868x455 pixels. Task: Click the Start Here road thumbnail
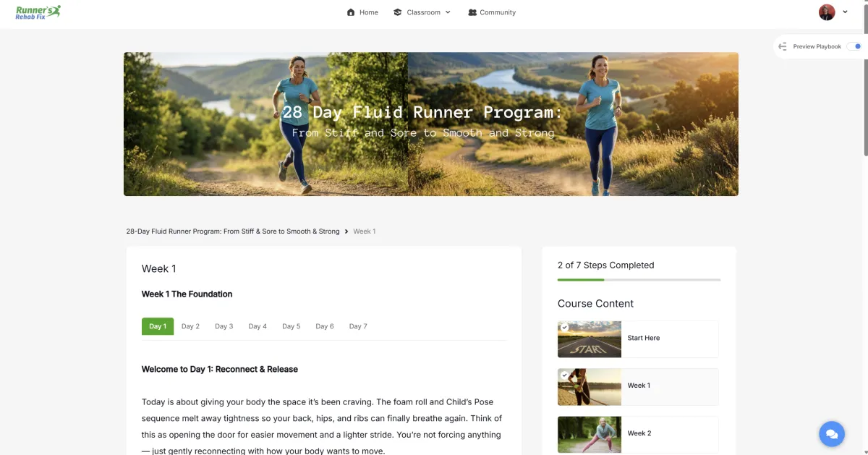[x=590, y=339]
